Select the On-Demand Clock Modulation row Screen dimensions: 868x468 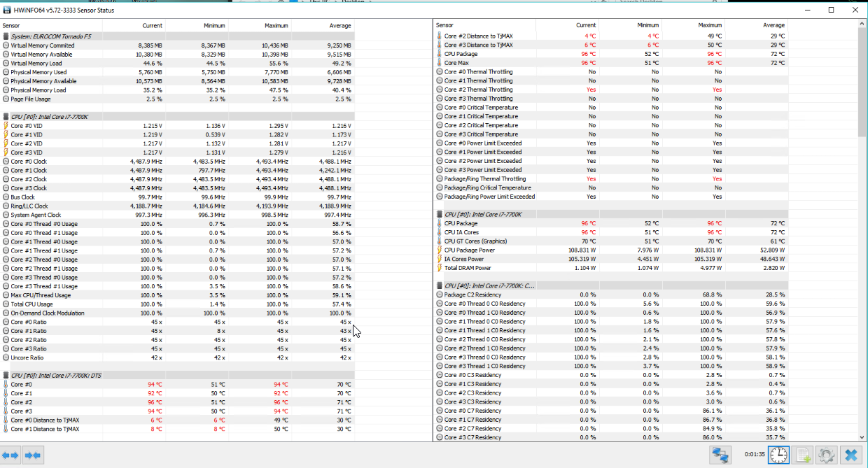pos(178,313)
